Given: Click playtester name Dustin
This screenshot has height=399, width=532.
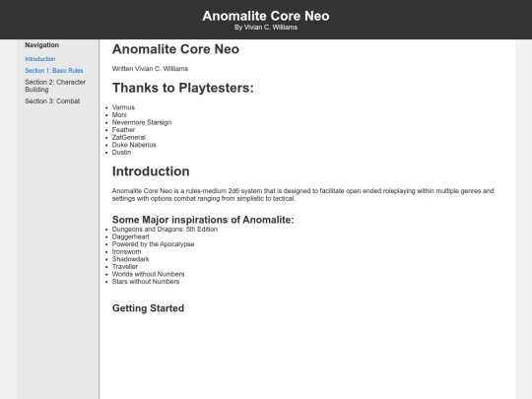Looking at the screenshot, I should (x=121, y=153).
